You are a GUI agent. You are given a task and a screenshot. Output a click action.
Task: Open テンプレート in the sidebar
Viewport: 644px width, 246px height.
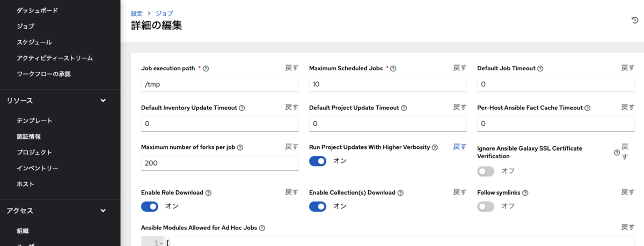[34, 121]
